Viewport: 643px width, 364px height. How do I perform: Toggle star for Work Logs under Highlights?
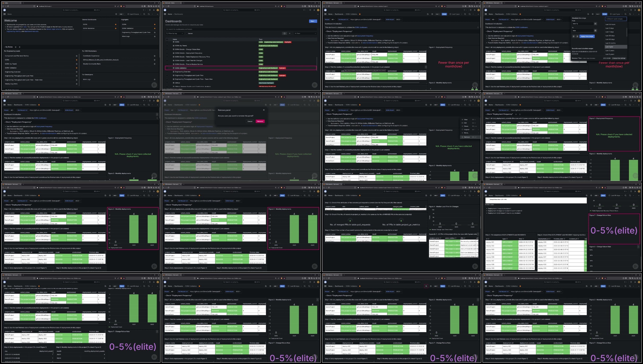(x=155, y=36)
